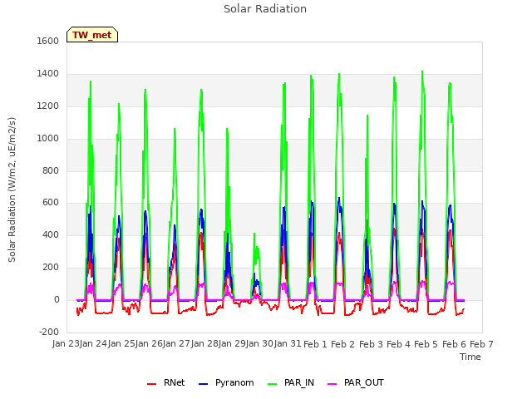Click the Jan 26 x-axis tick label

(x=149, y=343)
